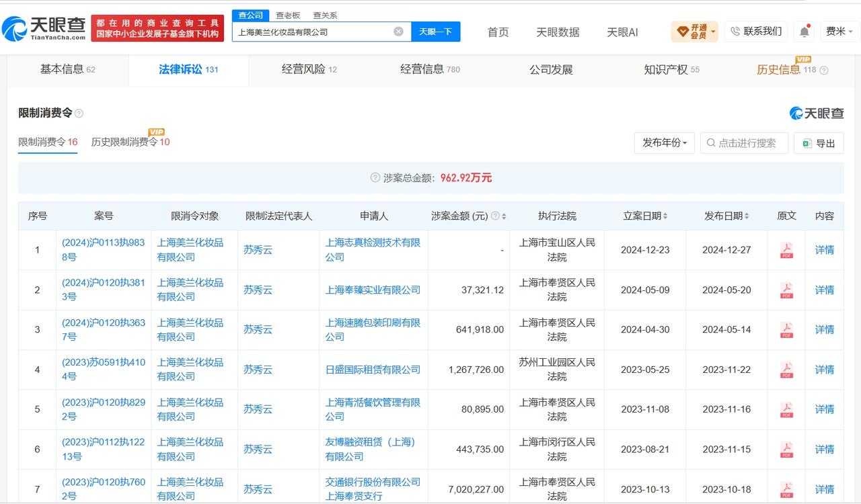This screenshot has width=861, height=504.
Task: Open the help icon beside 限制消费令 heading
Action: pyautogui.click(x=79, y=114)
